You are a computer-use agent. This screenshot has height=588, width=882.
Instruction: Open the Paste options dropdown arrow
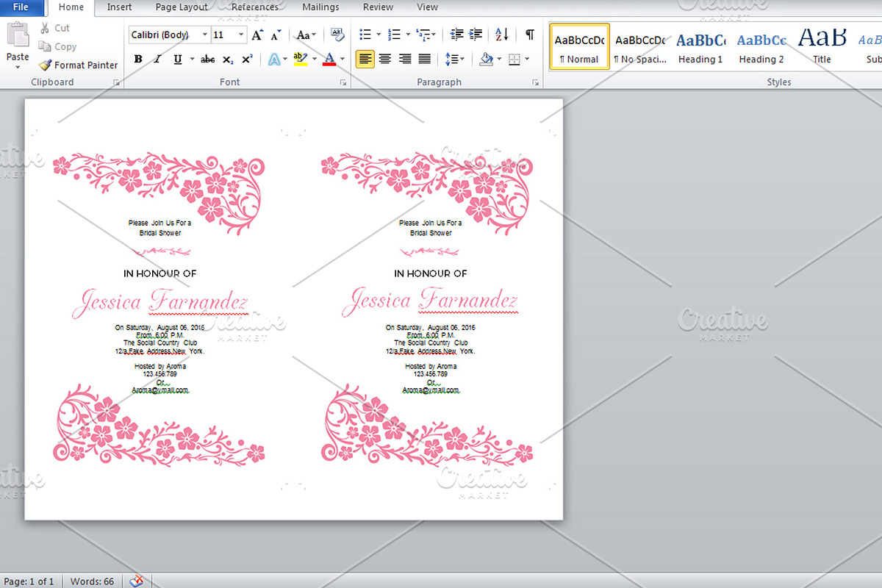click(18, 68)
